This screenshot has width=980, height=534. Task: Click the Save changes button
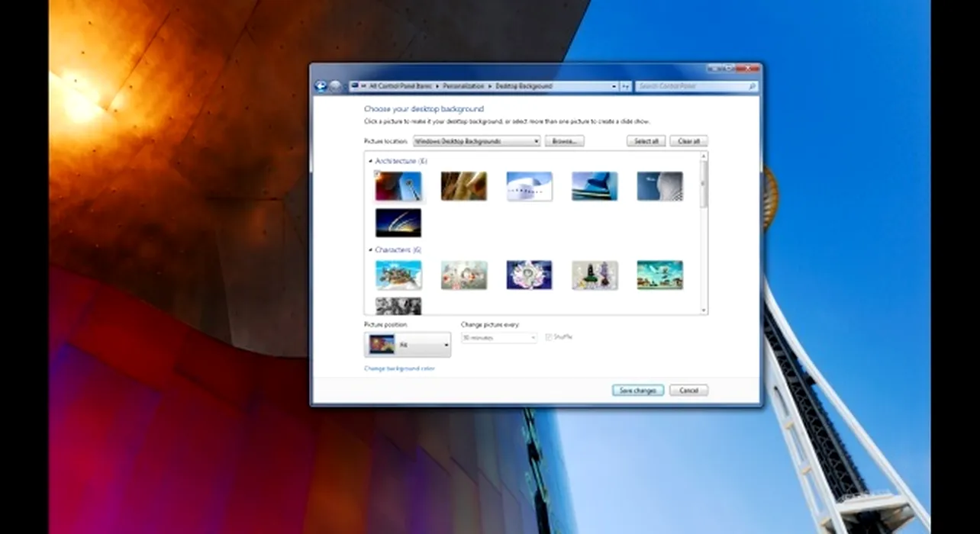point(637,391)
